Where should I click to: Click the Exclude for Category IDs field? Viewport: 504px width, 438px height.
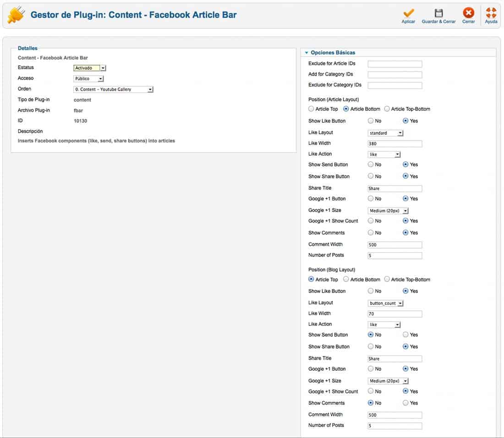coord(394,86)
